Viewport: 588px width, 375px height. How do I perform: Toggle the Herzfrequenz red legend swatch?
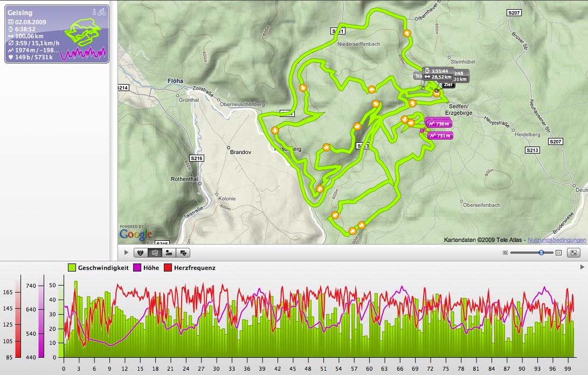coord(168,268)
